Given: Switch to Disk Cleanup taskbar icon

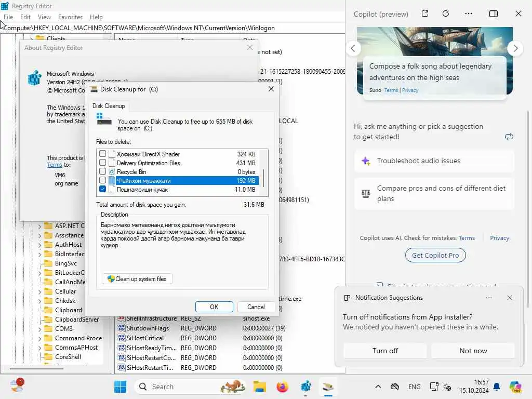Looking at the screenshot, I should click(x=328, y=387).
